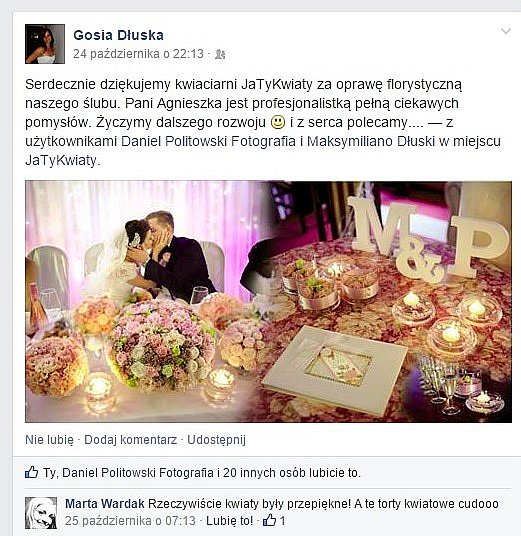Open the wedding photo attached to post
Viewport: 521px width, 536px height.
(268, 302)
